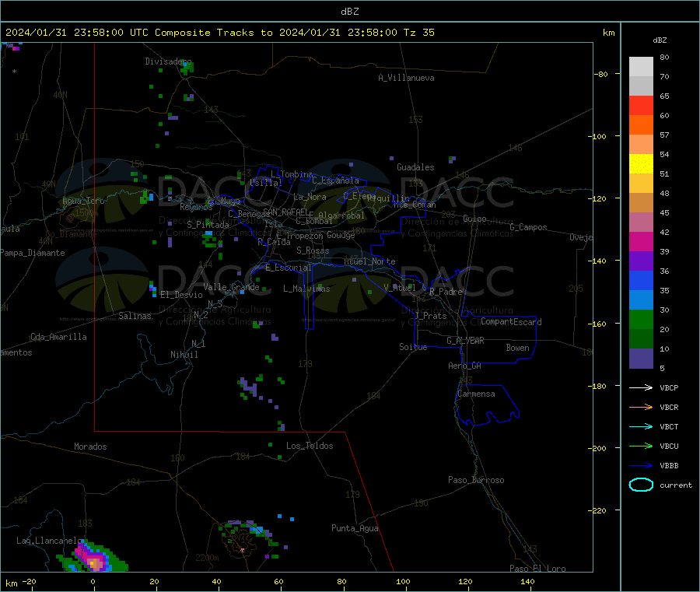
Task: Click the Morados map label
Action: point(90,447)
